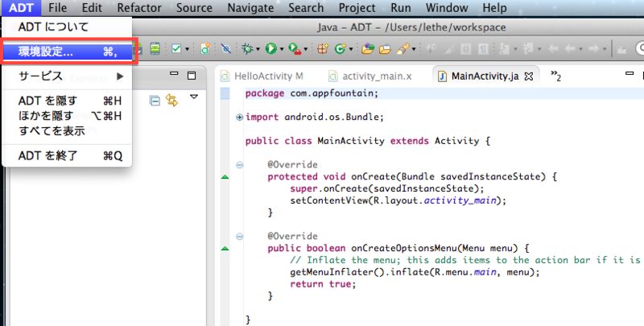The height and width of the screenshot is (326, 644).
Task: Click the Previous Annotation toolbar icon
Action: coord(530,49)
